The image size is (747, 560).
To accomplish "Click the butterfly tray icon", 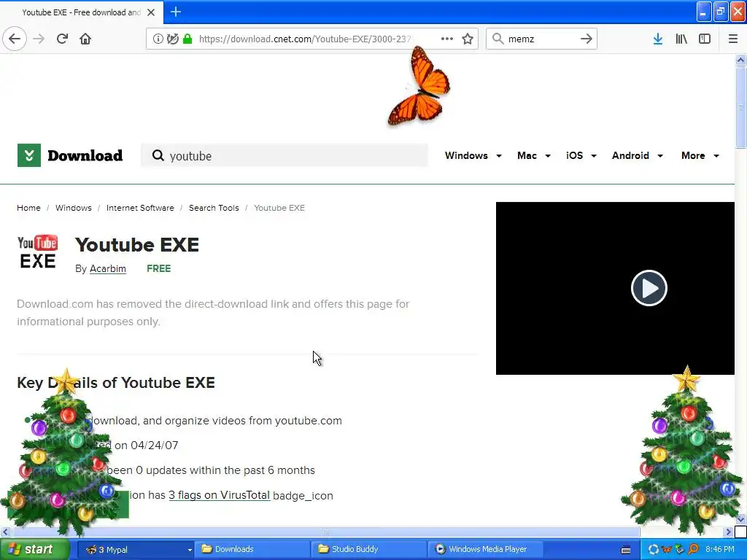I will tap(667, 550).
